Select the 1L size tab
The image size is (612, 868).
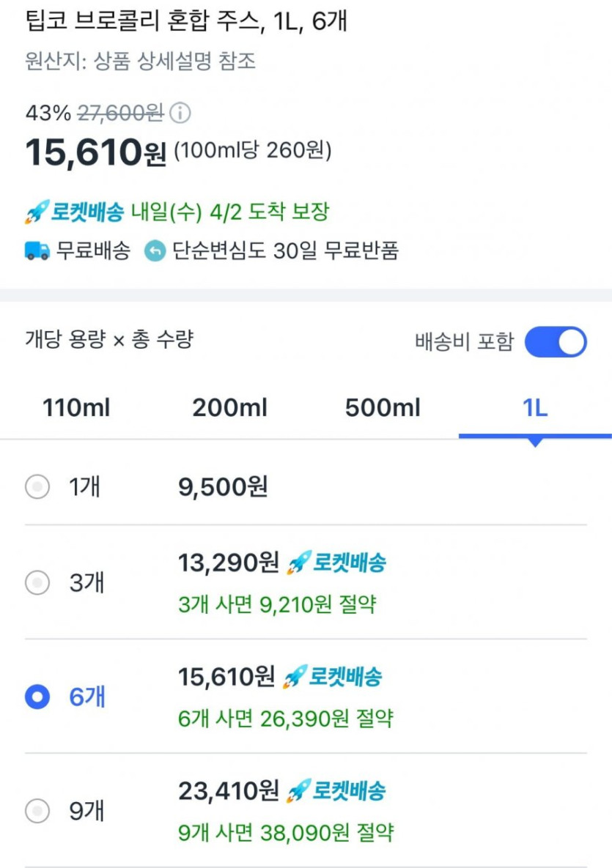tap(535, 408)
